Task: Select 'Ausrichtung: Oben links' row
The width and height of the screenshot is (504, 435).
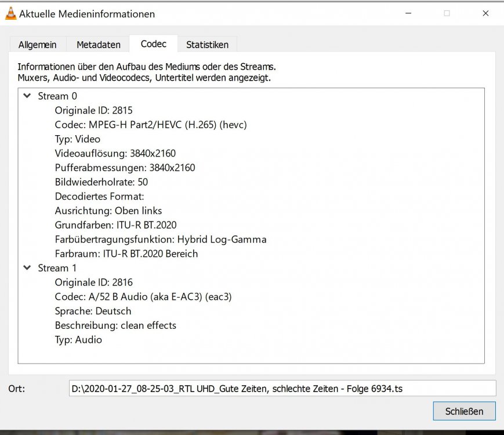Action: pos(108,211)
